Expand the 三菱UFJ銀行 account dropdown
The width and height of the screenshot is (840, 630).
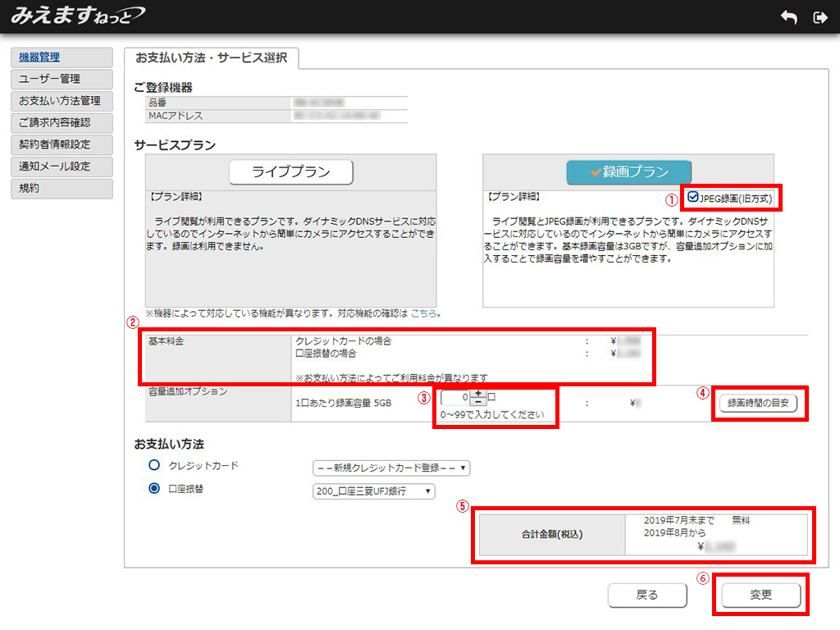pyautogui.click(x=373, y=491)
